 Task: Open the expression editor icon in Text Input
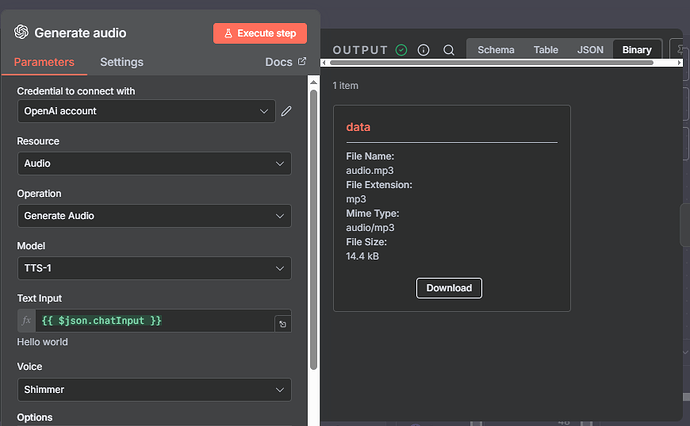(282, 323)
